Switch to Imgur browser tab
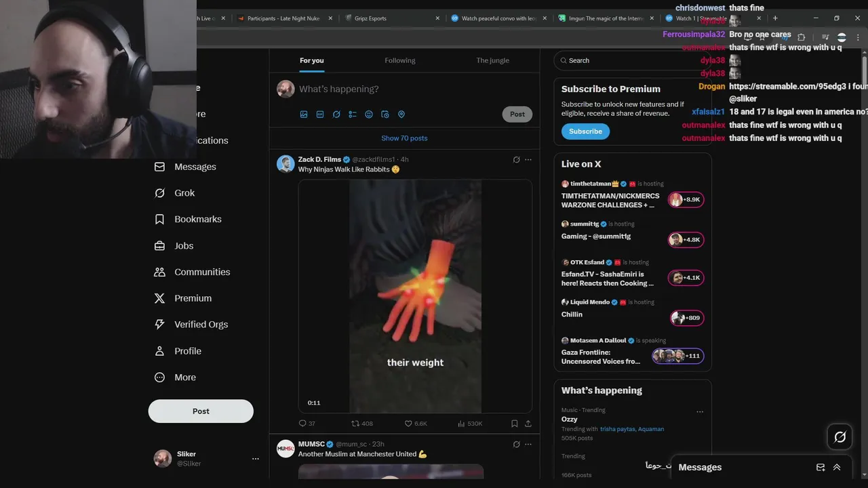This screenshot has width=868, height=488. [x=605, y=18]
